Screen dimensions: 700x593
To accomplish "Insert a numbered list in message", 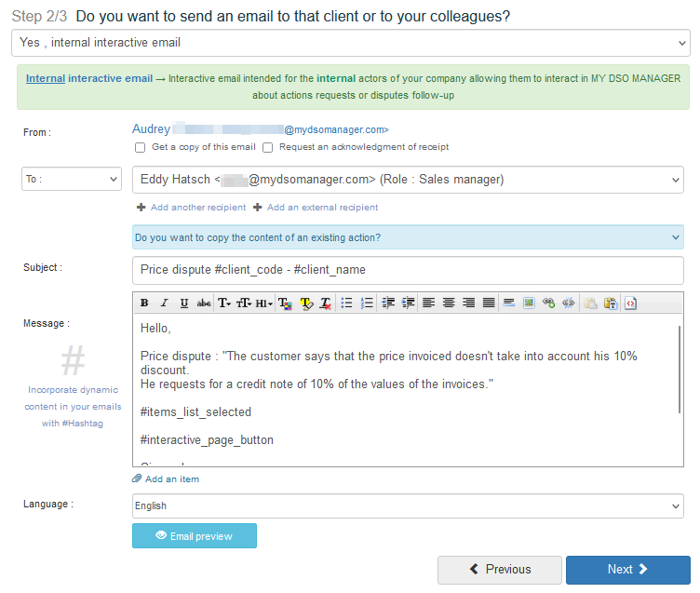I will coord(367,303).
